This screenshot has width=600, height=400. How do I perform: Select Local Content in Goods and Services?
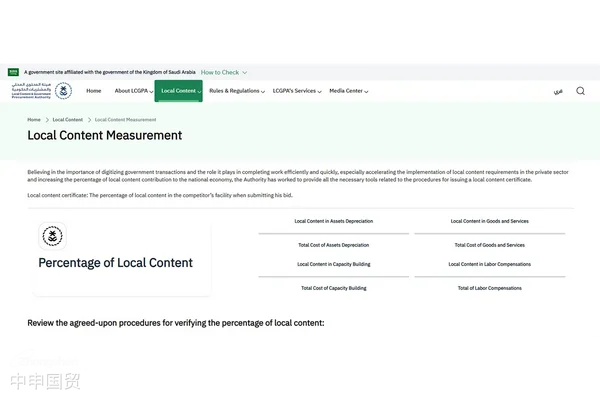[489, 221]
